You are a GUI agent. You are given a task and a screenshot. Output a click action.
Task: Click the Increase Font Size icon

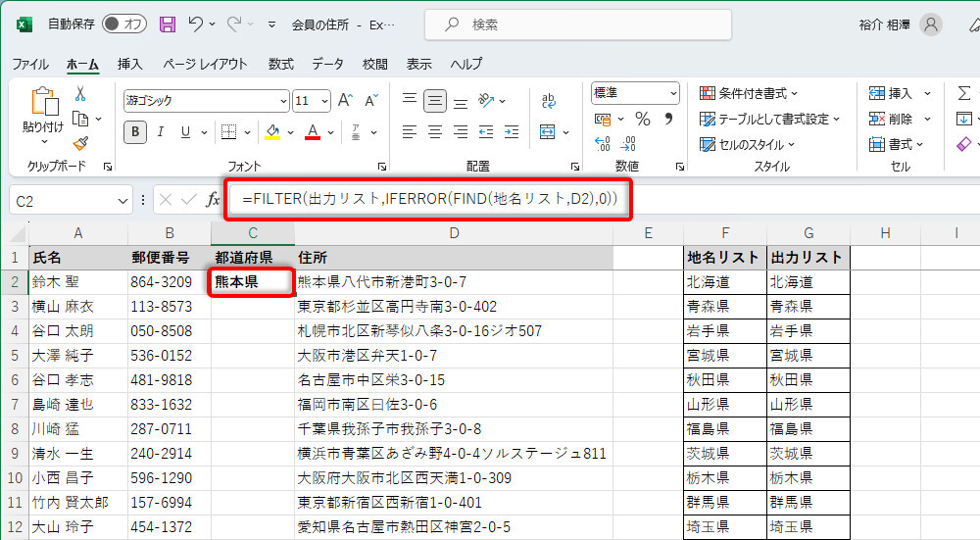point(345,100)
